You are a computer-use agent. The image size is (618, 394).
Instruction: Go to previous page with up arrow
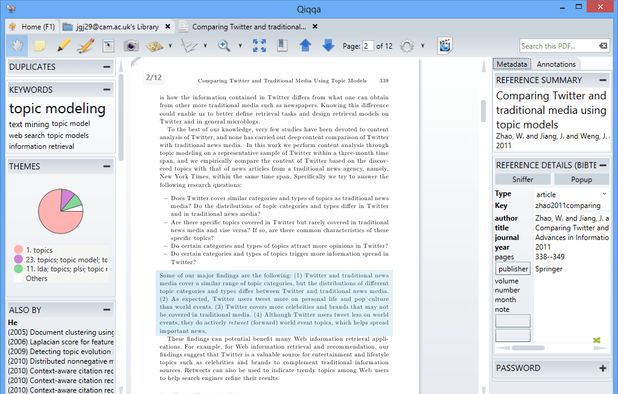coord(305,45)
